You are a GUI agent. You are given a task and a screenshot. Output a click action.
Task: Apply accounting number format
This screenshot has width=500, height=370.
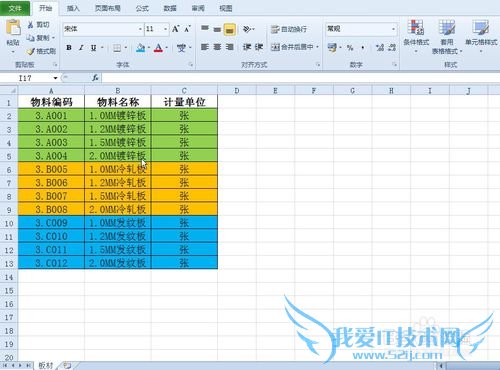(332, 47)
